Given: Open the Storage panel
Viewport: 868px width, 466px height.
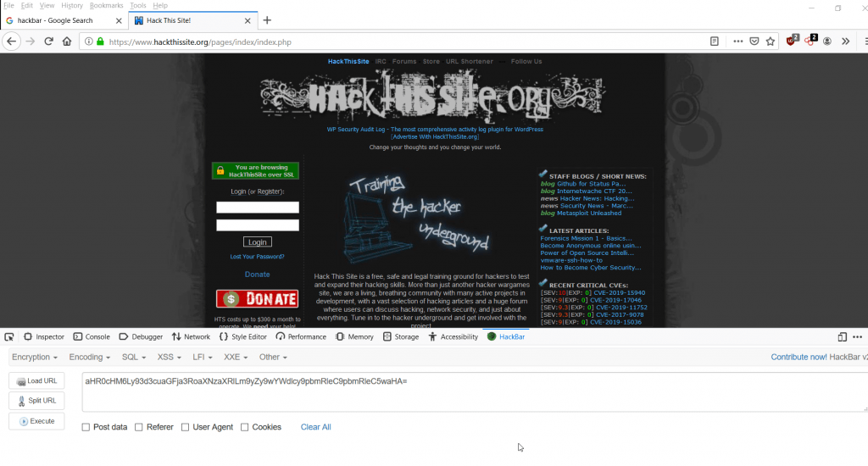Looking at the screenshot, I should tap(401, 336).
